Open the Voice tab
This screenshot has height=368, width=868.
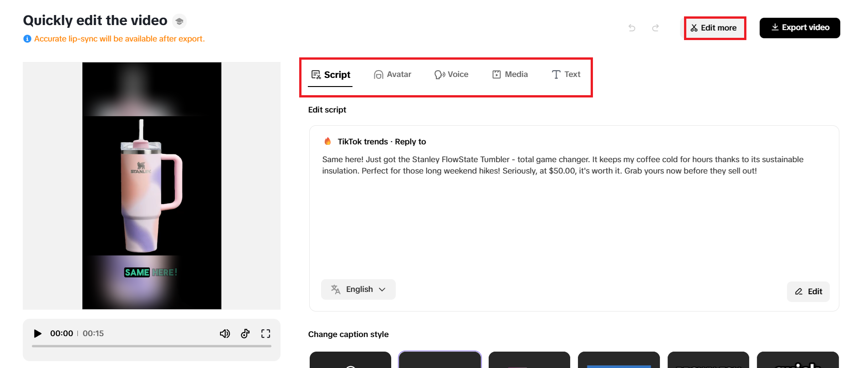click(451, 74)
